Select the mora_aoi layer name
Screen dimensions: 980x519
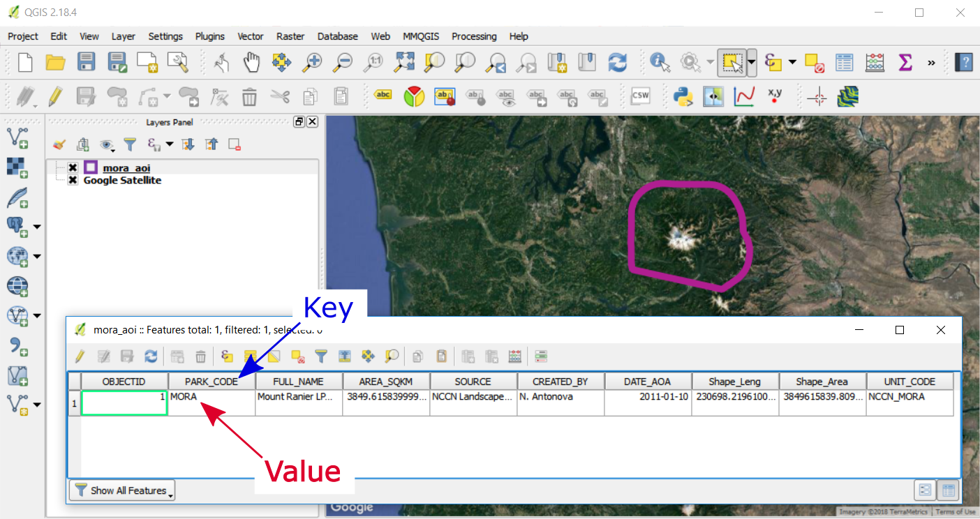(126, 167)
